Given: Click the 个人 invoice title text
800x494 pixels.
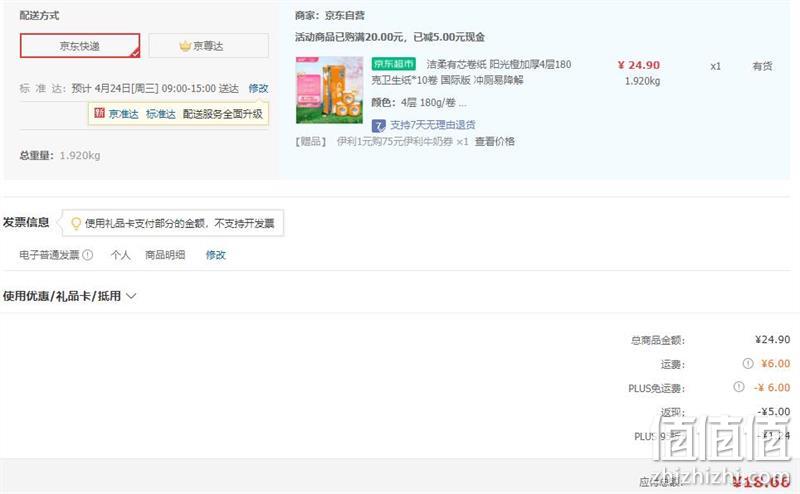Looking at the screenshot, I should 120,255.
